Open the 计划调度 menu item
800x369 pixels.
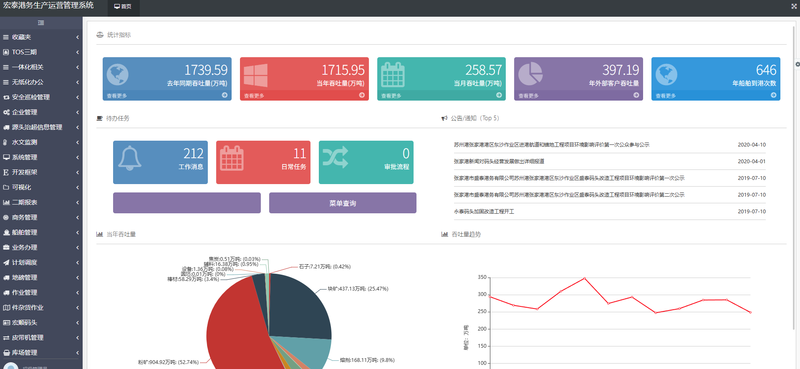41,262
